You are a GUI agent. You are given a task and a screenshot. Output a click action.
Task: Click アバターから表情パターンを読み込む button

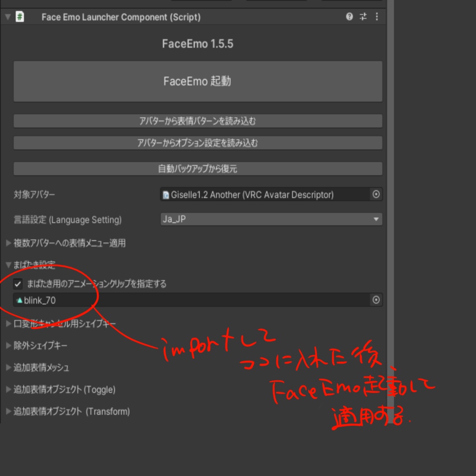198,121
